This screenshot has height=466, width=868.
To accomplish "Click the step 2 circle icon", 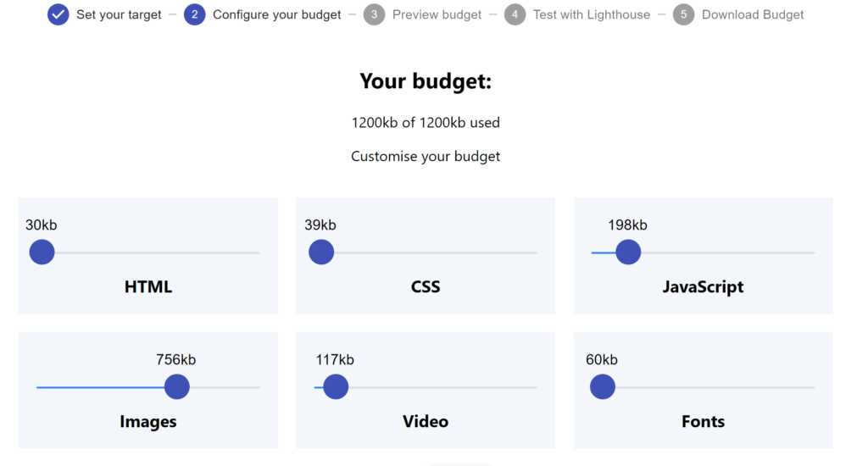I will coord(194,14).
